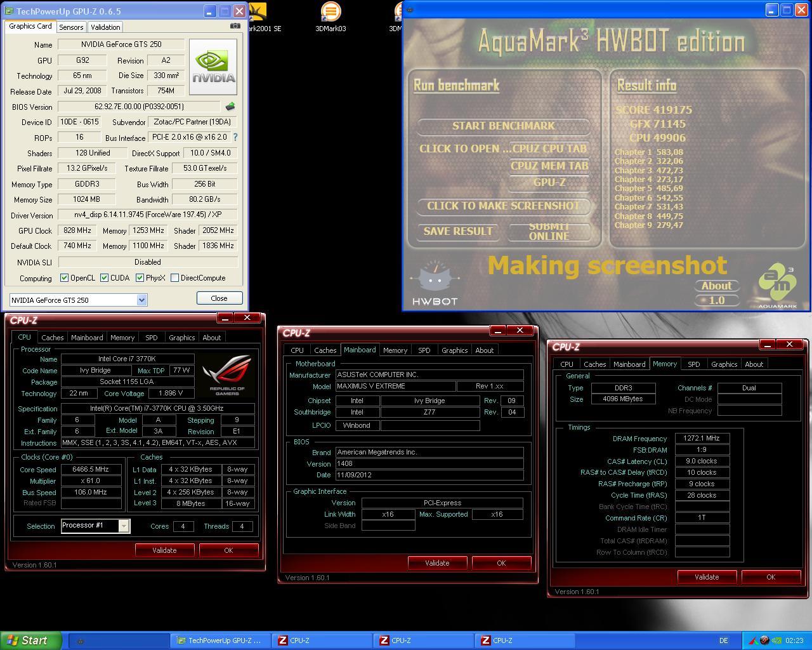Click OK in CPU-Z CPU window
This screenshot has width=812, height=650.
(228, 550)
